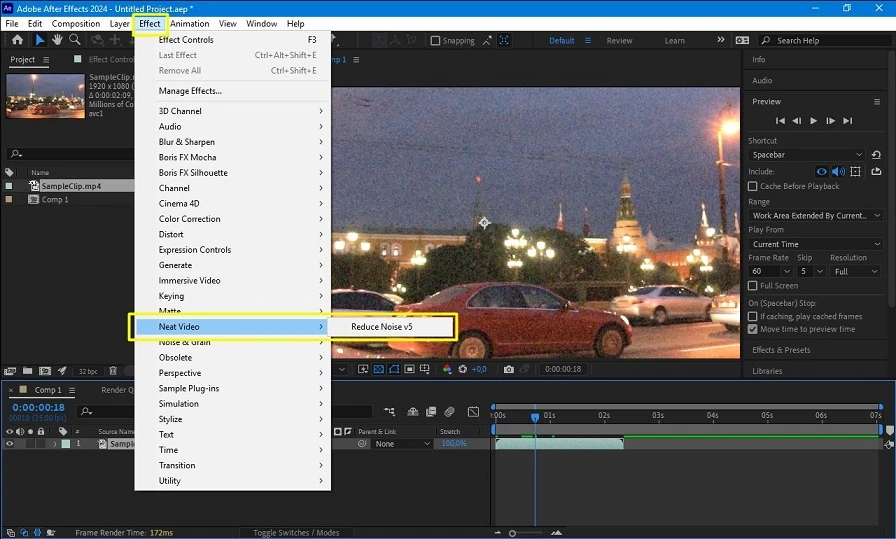Click Region of Interest icon
Screen dimensions: 896x539
click(409, 369)
